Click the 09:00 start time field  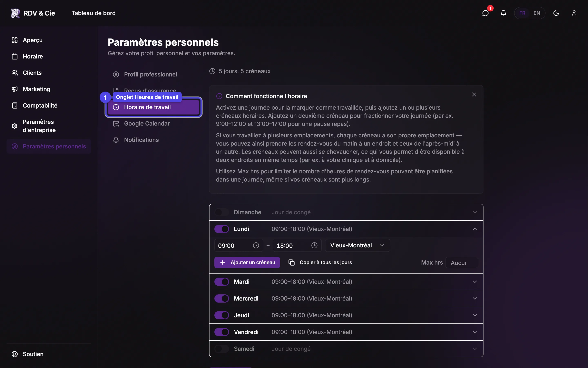pyautogui.click(x=239, y=245)
